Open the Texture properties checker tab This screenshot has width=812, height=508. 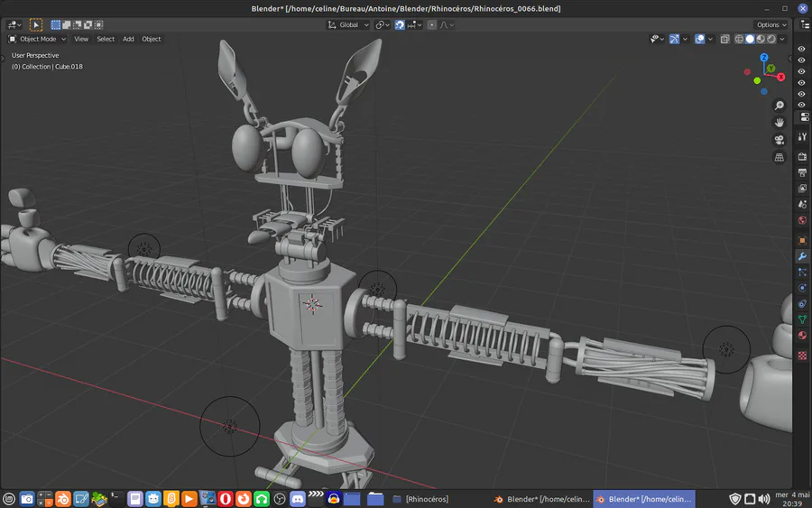[802, 356]
